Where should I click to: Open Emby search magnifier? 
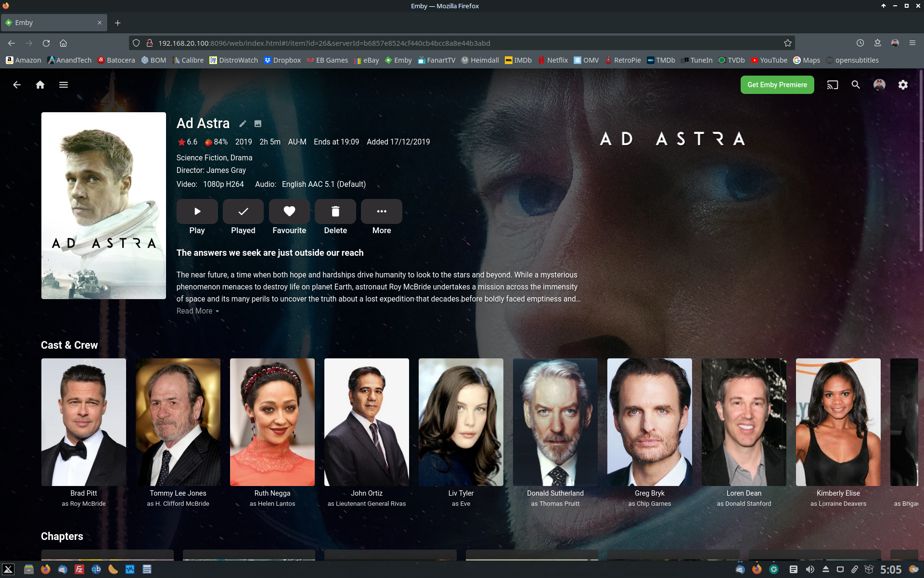(856, 85)
